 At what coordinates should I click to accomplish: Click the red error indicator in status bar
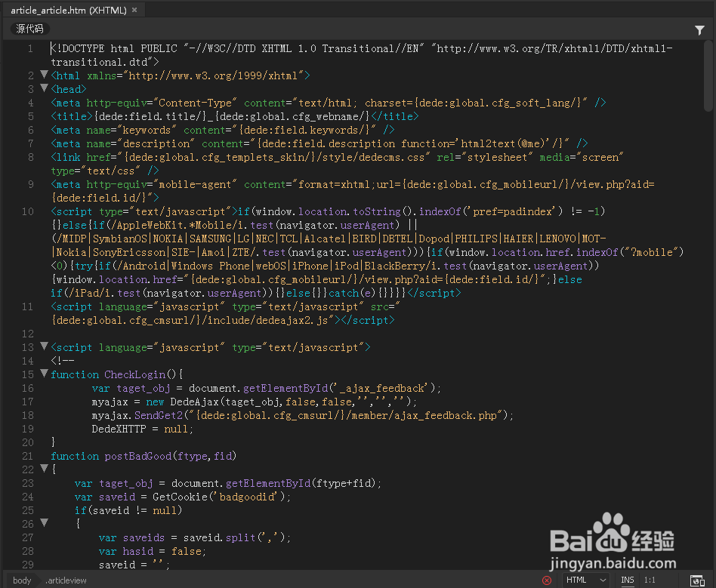547,580
